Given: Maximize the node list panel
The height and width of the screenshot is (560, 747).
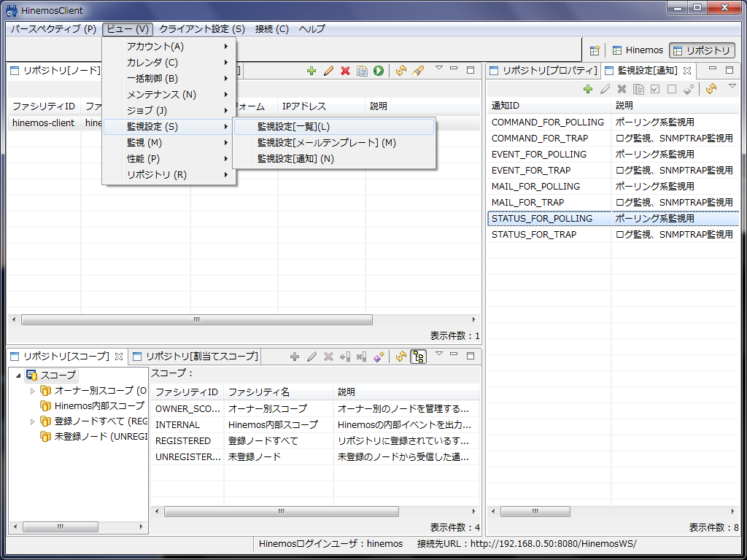Looking at the screenshot, I should [x=471, y=69].
